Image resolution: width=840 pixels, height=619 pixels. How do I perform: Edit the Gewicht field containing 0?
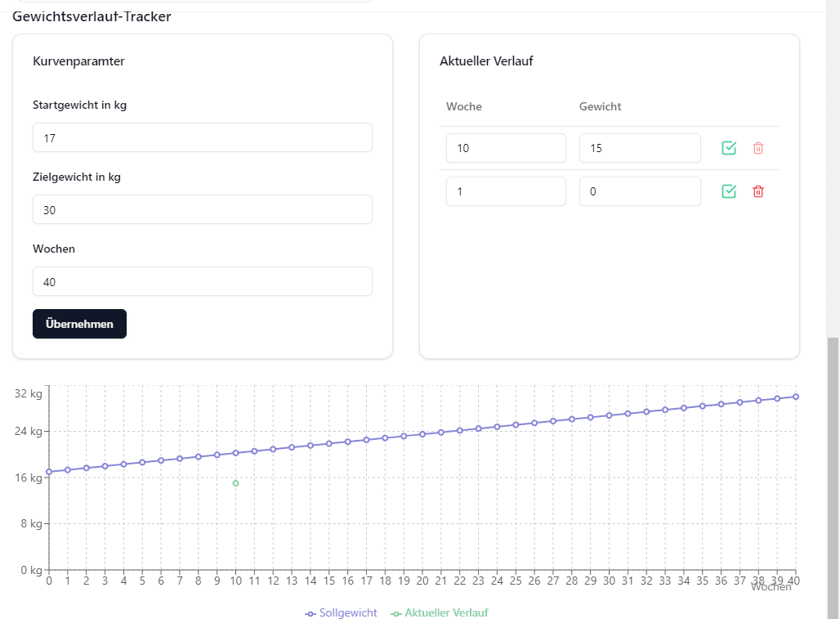coord(640,191)
